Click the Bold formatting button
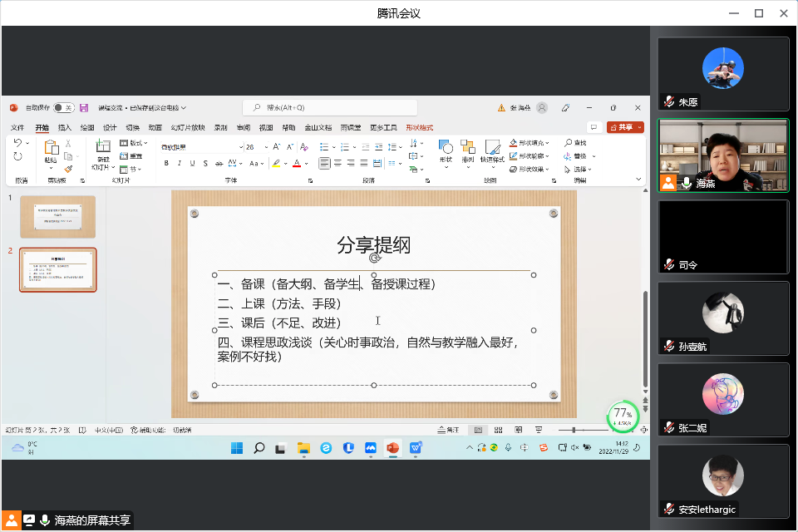This screenshot has width=798, height=532. [x=167, y=163]
